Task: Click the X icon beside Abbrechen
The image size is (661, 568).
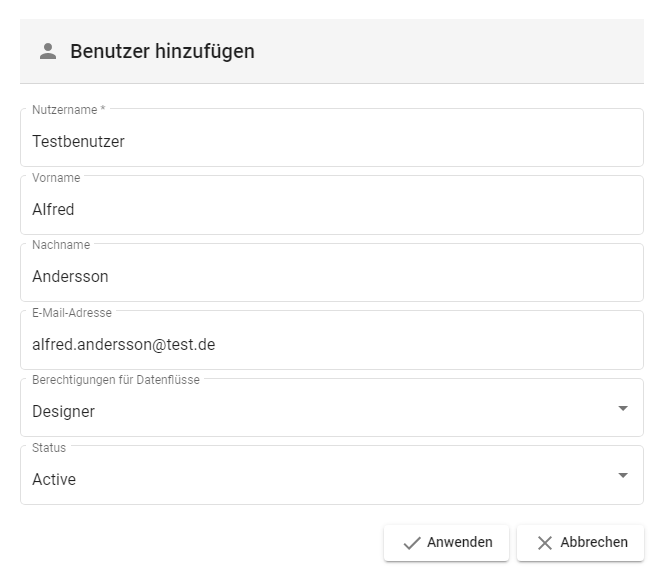Action: coord(544,543)
